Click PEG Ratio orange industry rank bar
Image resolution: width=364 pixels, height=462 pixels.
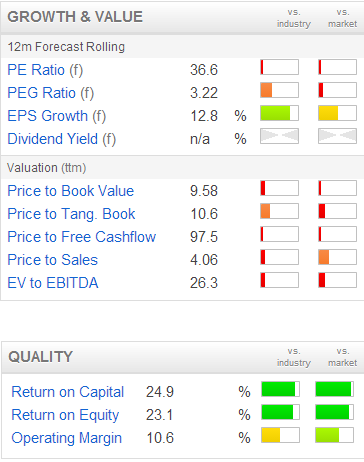coord(279,90)
